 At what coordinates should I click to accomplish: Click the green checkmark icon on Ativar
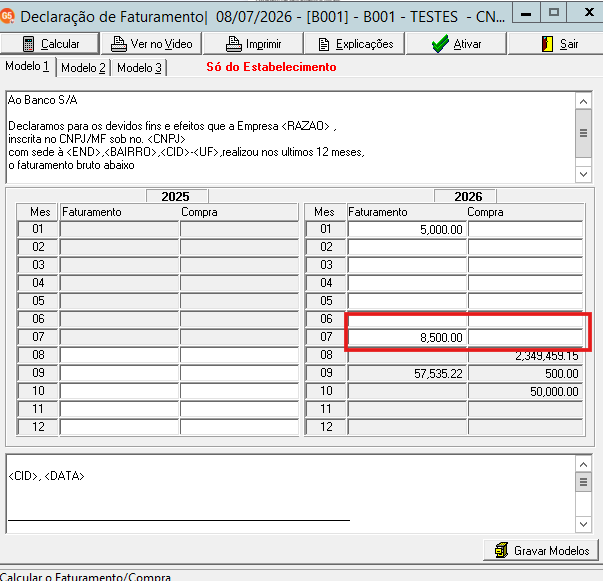[440, 43]
